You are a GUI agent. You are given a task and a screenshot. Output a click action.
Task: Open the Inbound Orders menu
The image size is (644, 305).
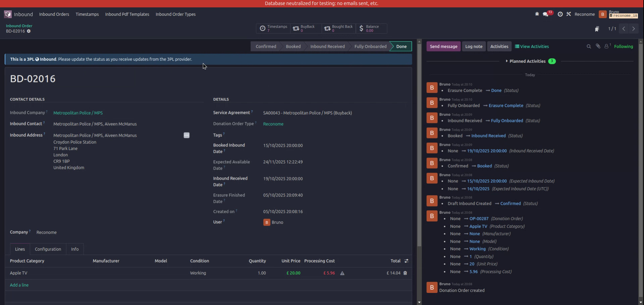coord(54,14)
